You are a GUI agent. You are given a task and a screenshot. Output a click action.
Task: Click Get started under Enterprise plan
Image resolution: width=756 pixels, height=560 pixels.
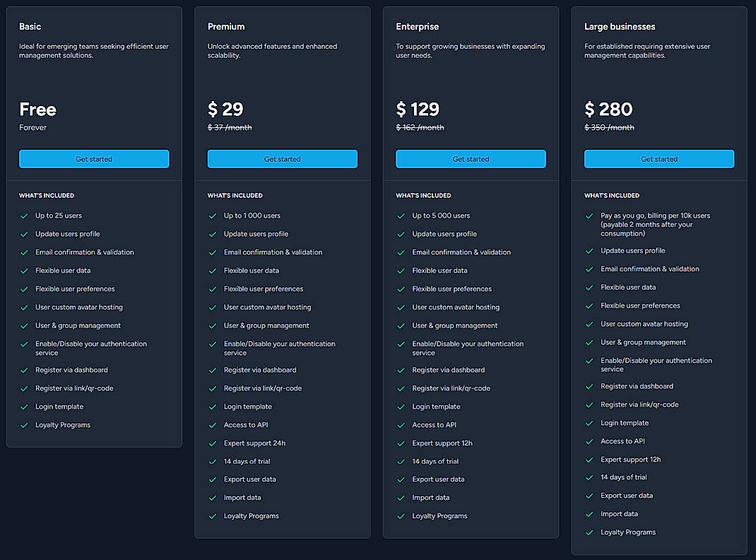(x=471, y=158)
